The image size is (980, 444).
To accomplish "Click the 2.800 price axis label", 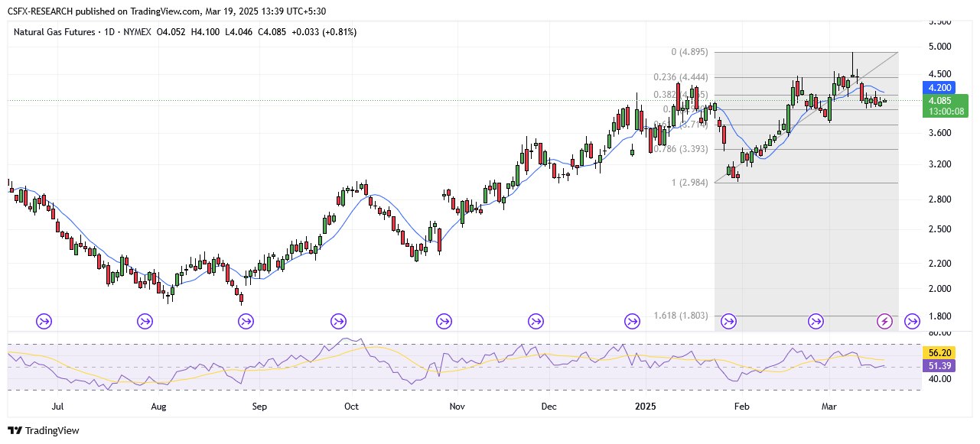I will [939, 199].
